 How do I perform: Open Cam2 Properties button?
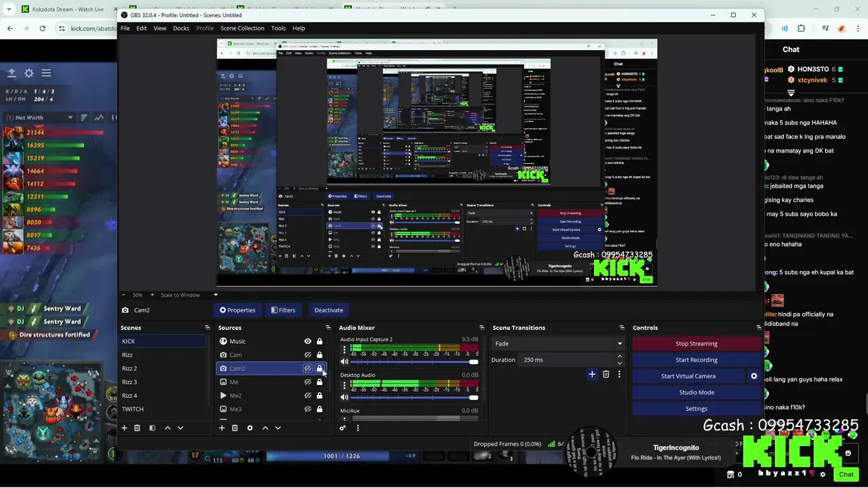237,310
